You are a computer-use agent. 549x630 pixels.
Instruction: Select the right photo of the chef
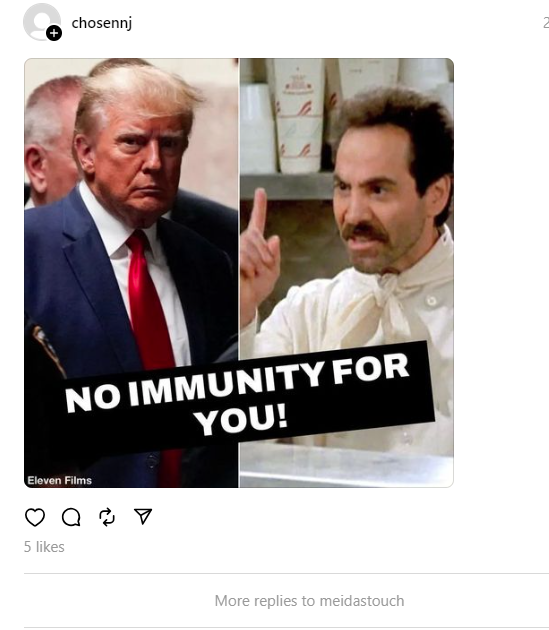coord(346,273)
